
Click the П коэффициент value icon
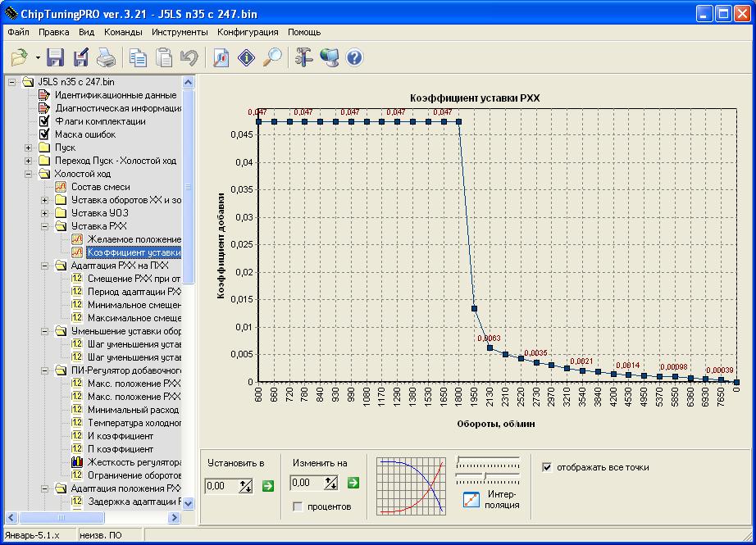(76, 449)
